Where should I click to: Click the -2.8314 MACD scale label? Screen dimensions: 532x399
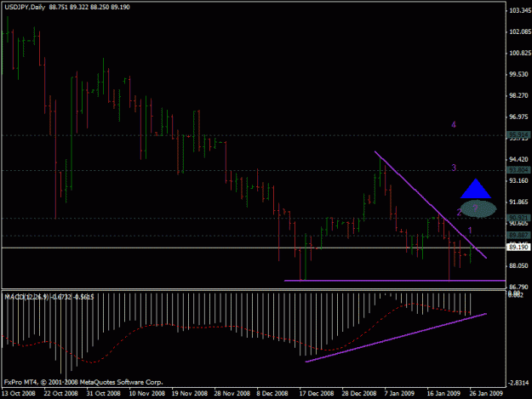click(x=519, y=383)
